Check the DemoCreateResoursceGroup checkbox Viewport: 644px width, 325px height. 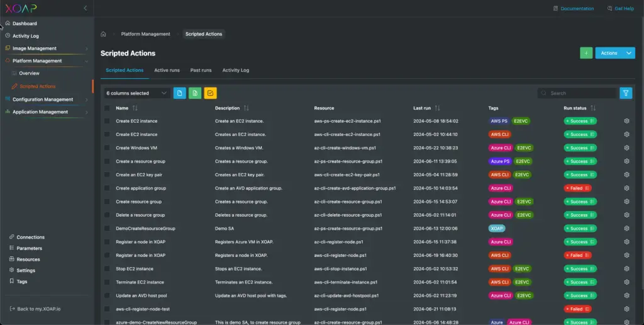click(x=107, y=229)
